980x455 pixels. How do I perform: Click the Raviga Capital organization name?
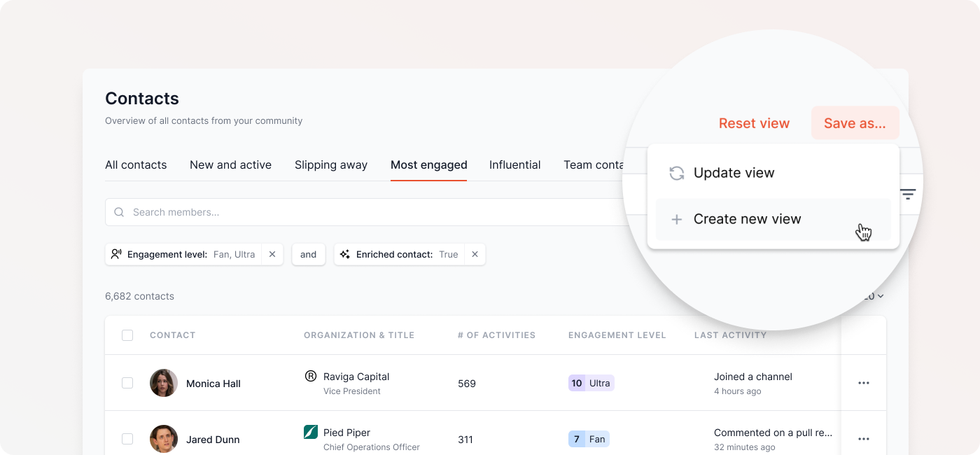356,377
